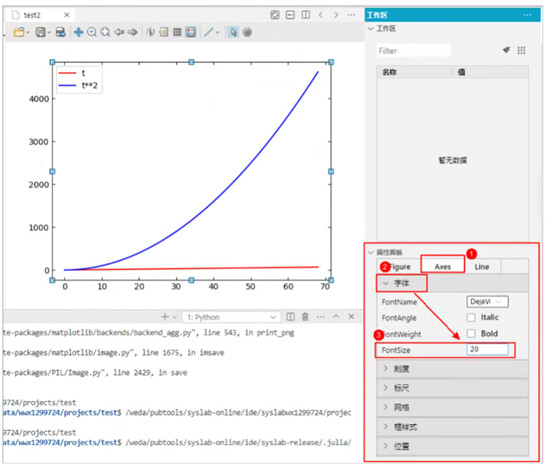Toggle the select pointer tool in toolbar
This screenshot has height=474, width=548.
coord(233,33)
